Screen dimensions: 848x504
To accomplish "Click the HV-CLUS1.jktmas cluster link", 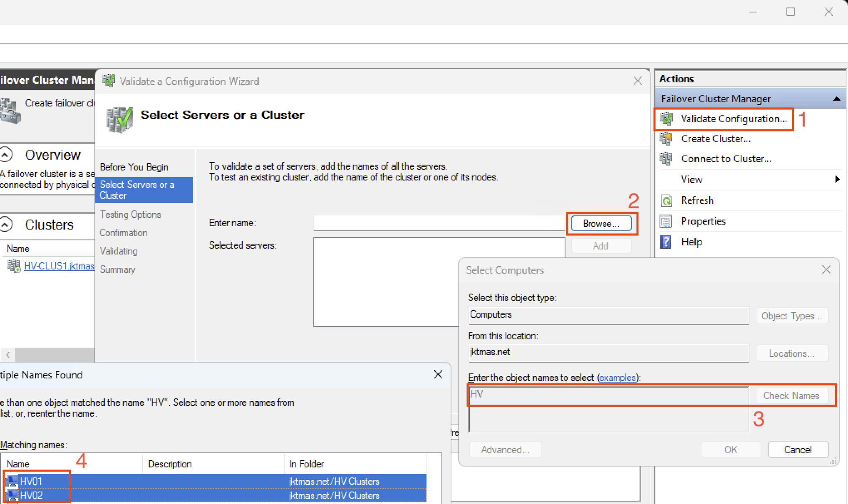I will (59, 266).
